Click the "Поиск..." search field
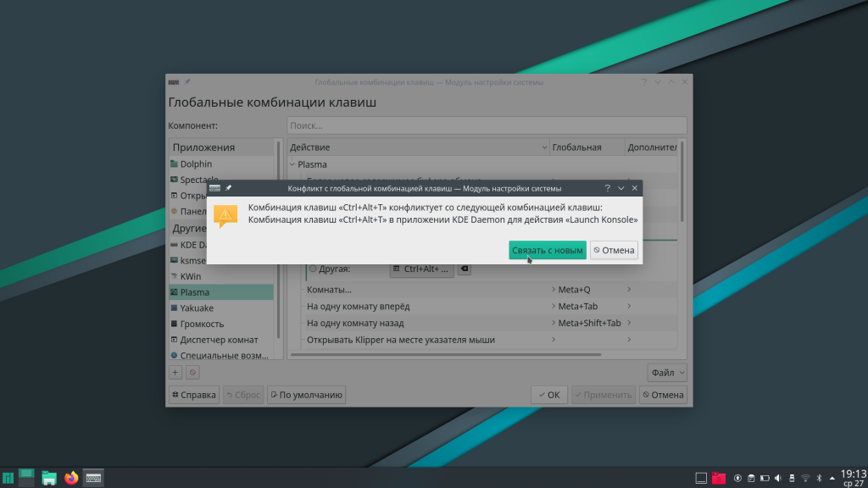868x488 pixels. coord(486,125)
